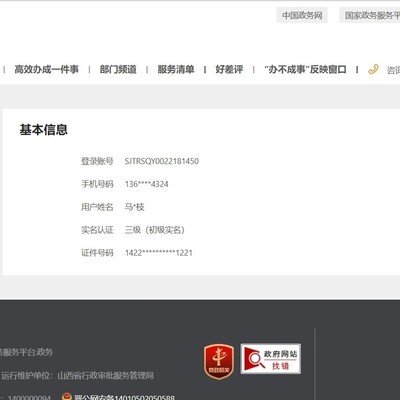Open the 国家政务服务平台 link

[x=370, y=15]
